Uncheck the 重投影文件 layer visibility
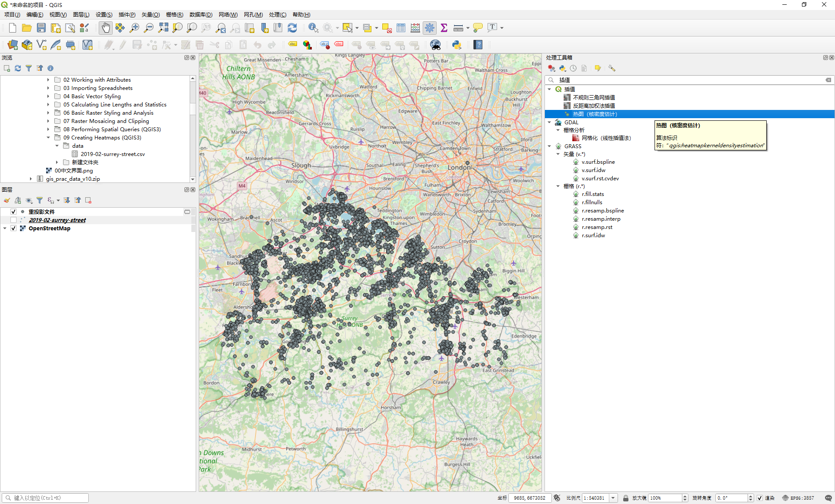The width and height of the screenshot is (835, 504). coord(13,212)
